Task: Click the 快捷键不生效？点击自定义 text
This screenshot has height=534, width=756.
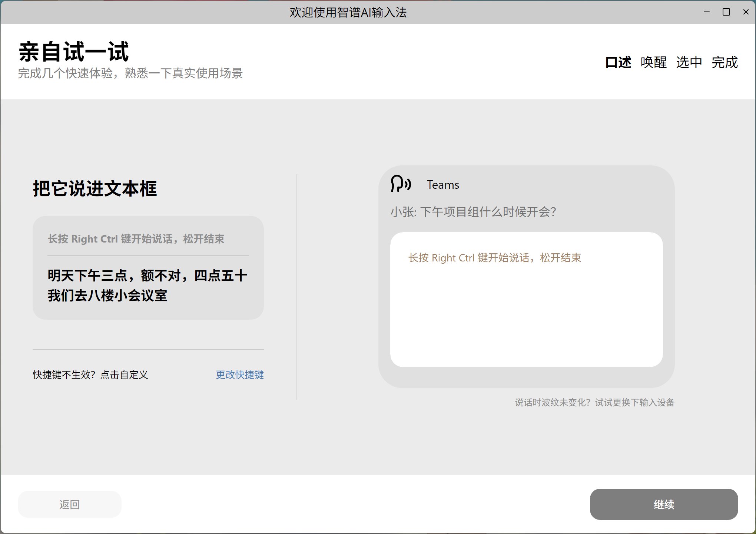Action: tap(90, 375)
